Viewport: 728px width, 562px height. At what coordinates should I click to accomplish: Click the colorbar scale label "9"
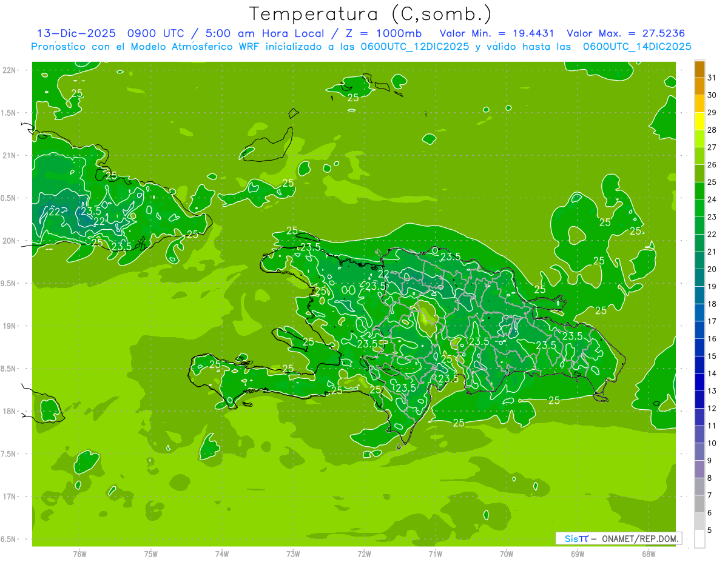tap(710, 461)
